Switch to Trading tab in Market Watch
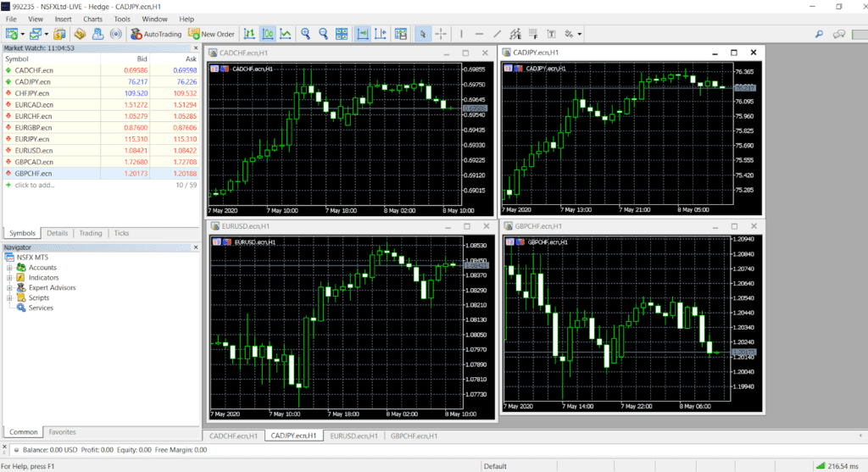 pos(90,234)
